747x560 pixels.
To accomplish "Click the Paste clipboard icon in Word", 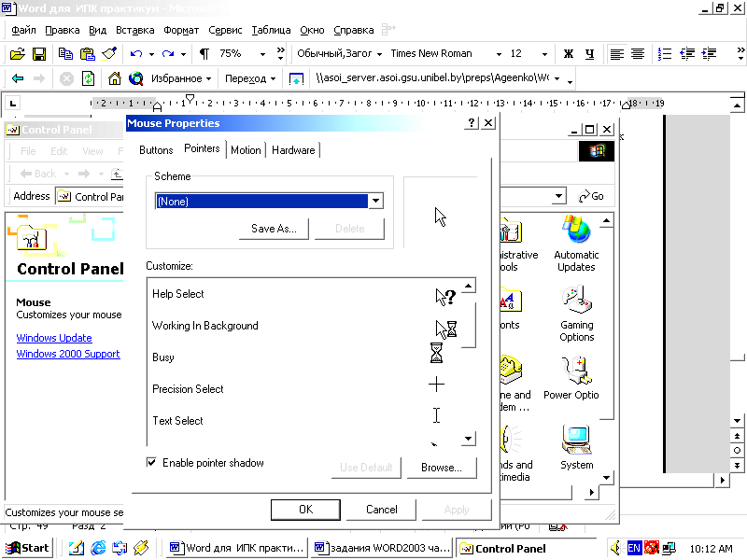I will [87, 54].
